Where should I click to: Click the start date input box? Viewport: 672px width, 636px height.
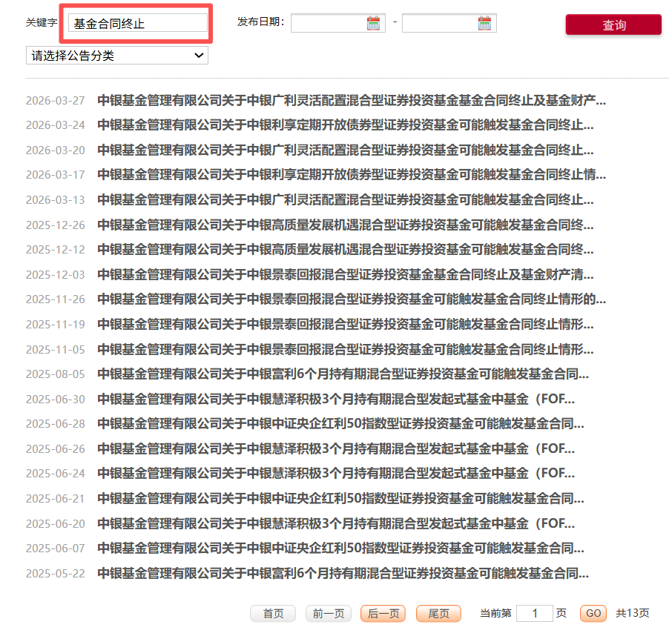tap(334, 22)
